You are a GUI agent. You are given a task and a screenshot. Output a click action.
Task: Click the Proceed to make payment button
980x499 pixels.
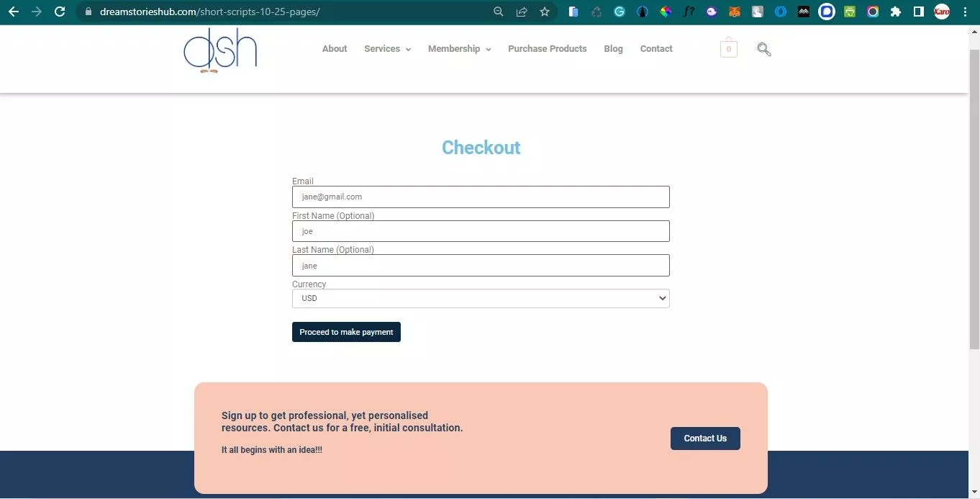346,332
